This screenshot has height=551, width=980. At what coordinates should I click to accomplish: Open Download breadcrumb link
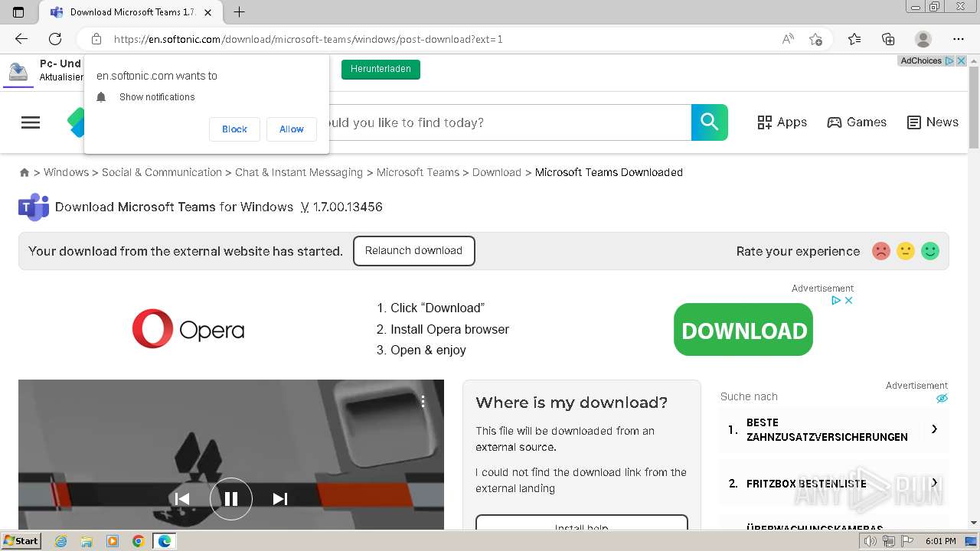click(x=497, y=172)
